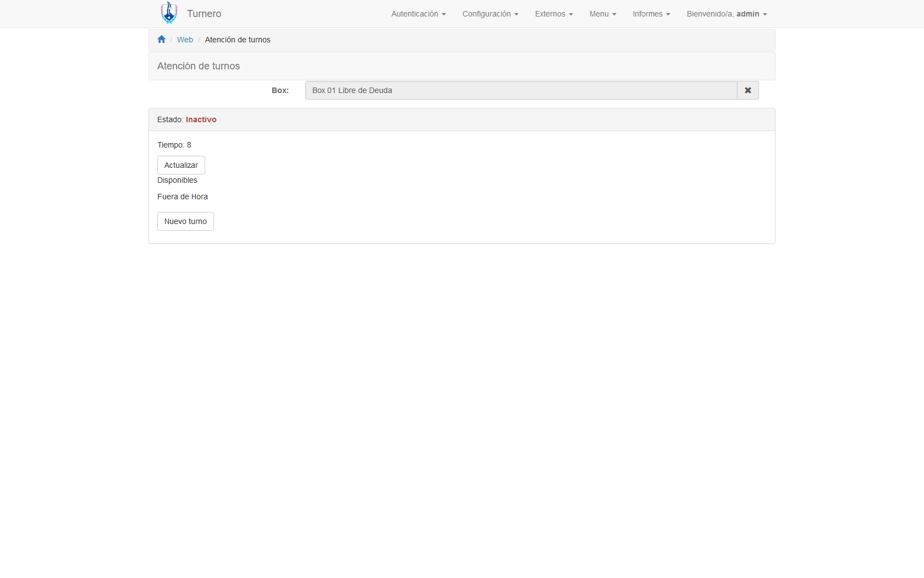Follow the Web breadcrumb link
The image size is (924, 578).
click(185, 40)
